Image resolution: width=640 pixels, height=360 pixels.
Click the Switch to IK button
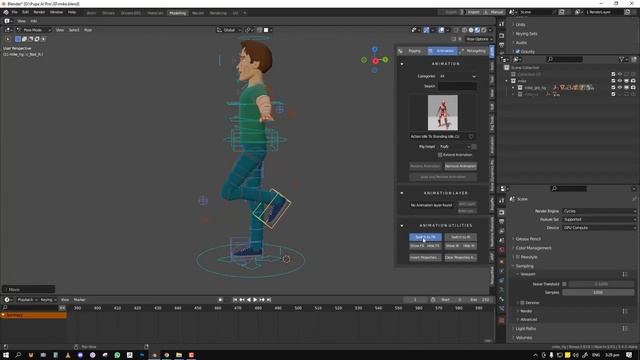(x=460, y=237)
